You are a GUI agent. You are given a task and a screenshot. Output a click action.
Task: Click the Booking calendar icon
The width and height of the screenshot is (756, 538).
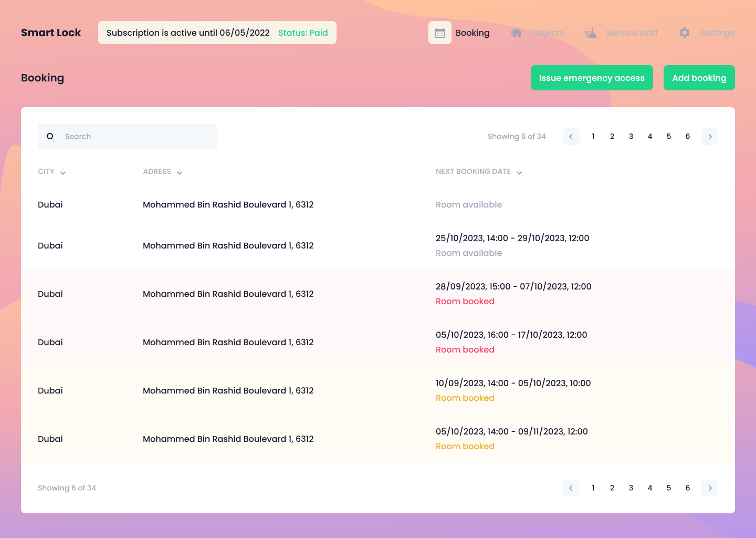440,33
